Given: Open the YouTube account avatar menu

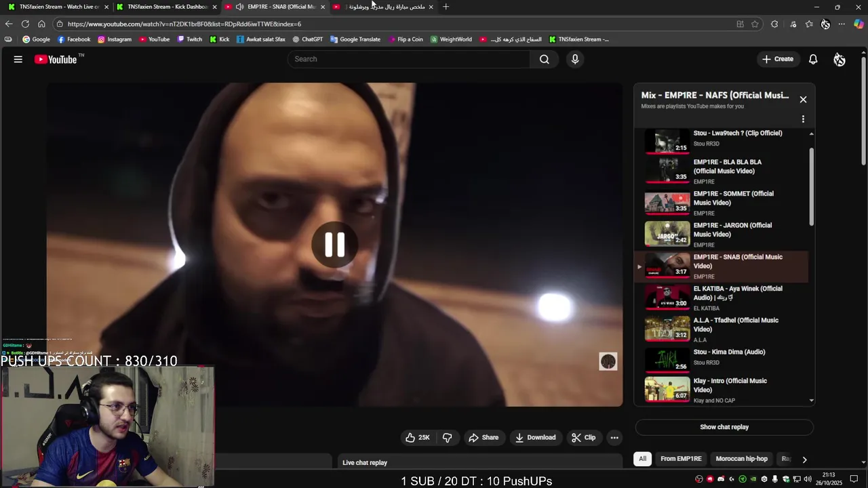Looking at the screenshot, I should pos(840,60).
